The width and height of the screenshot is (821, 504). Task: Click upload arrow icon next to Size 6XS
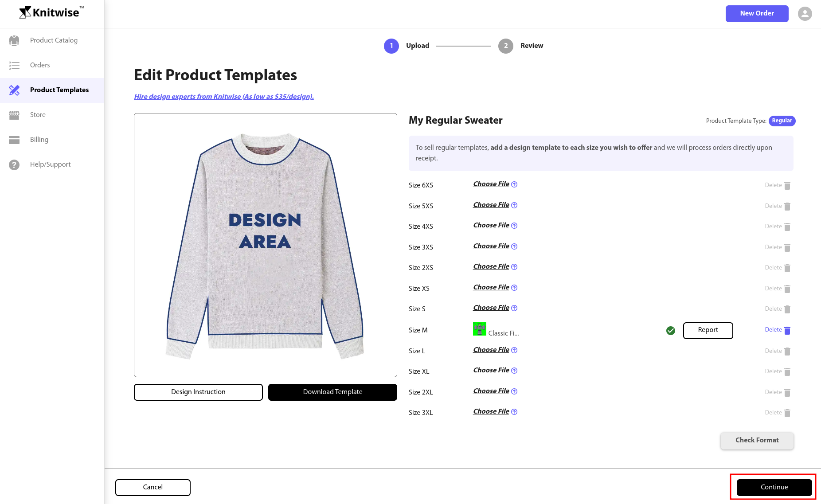(x=514, y=184)
